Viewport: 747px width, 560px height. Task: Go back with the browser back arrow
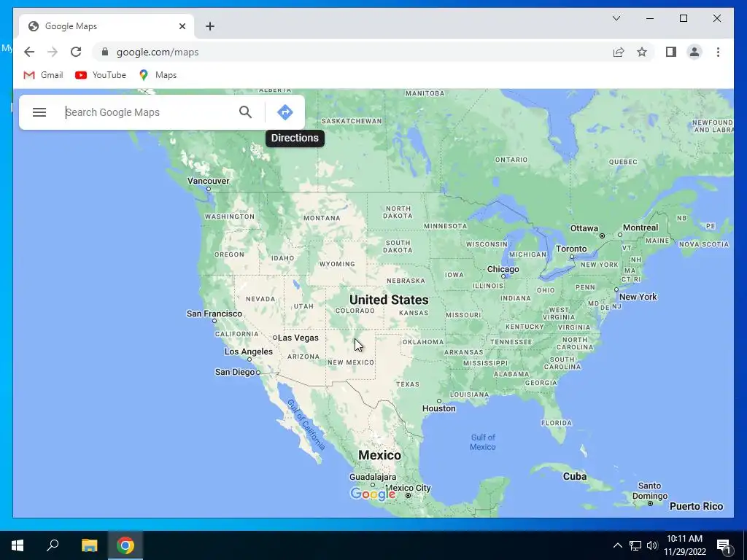click(x=29, y=52)
